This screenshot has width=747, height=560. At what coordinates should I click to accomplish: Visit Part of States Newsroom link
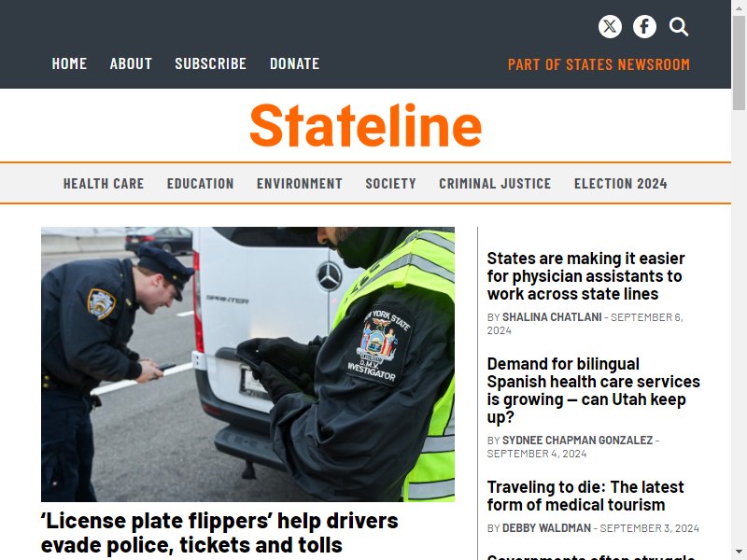(599, 64)
